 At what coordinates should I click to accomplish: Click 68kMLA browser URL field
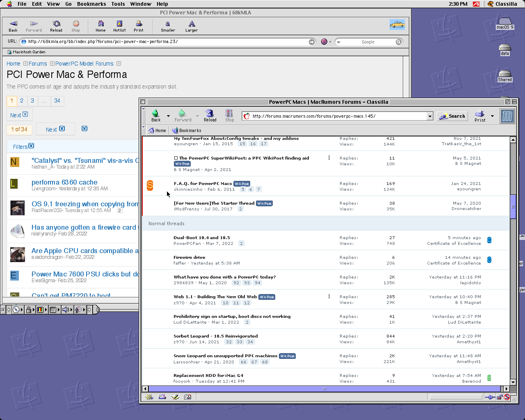(x=167, y=42)
